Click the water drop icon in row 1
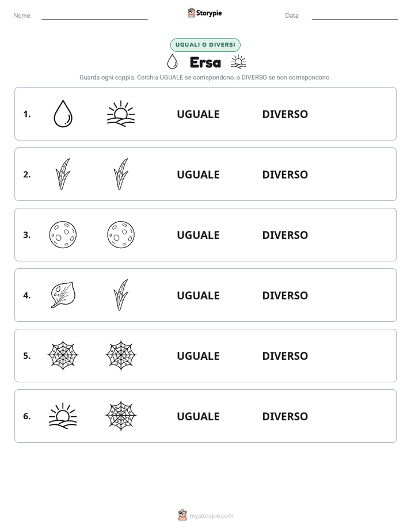411x532 pixels. 63,113
